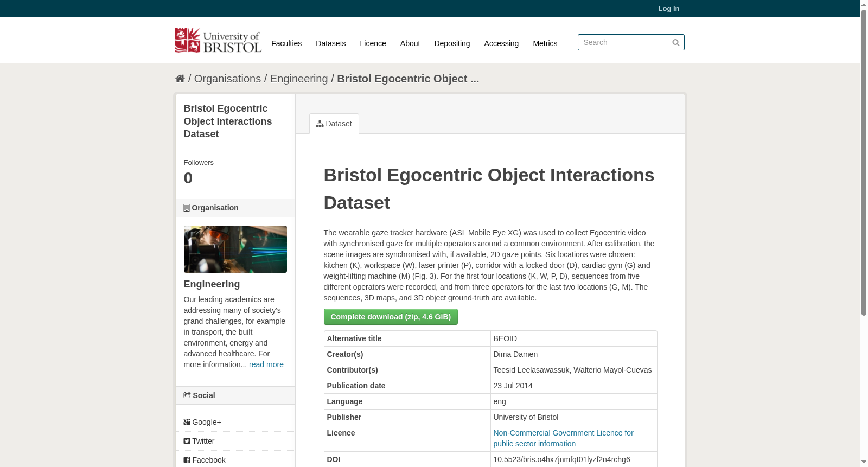This screenshot has height=467, width=868.
Task: Click the home icon in breadcrumb
Action: pos(180,79)
